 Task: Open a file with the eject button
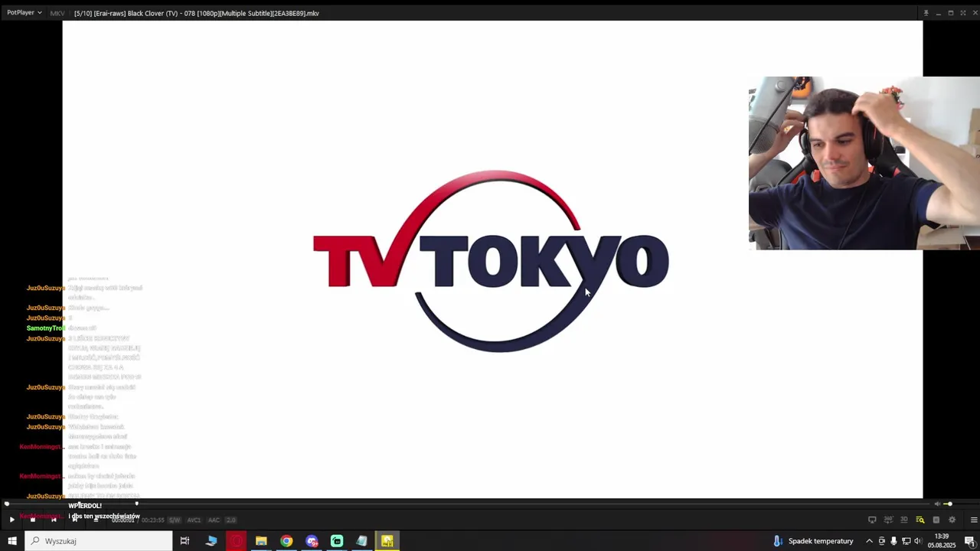(96, 520)
